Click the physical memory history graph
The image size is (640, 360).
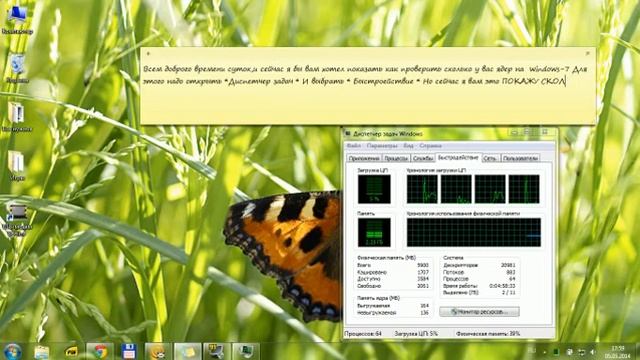coord(473,232)
